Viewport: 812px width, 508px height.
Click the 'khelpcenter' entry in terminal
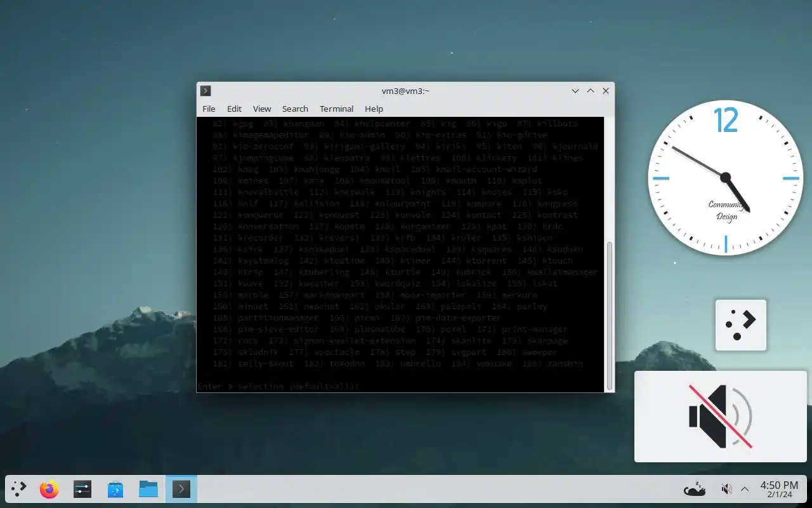[382, 123]
